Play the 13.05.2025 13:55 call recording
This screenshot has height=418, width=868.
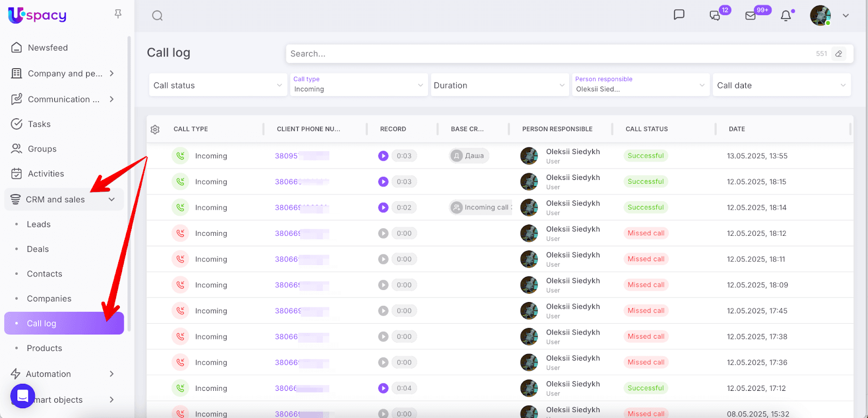383,156
